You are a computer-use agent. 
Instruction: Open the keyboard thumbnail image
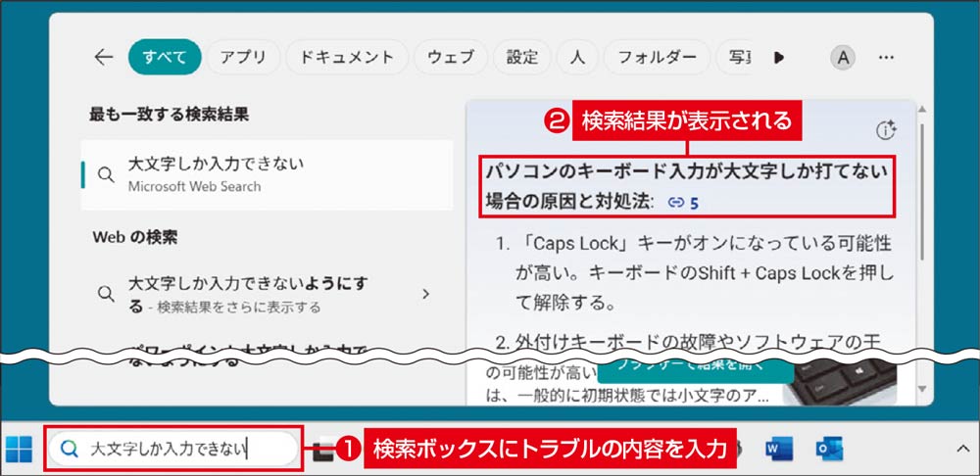pyautogui.click(x=840, y=382)
